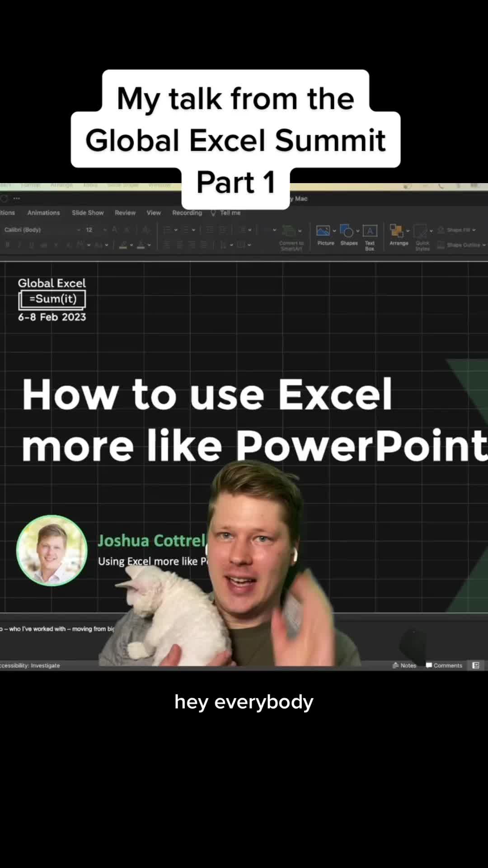Screen dimensions: 488x868
Task: Open the Notes pane from the status bar
Action: click(x=404, y=665)
